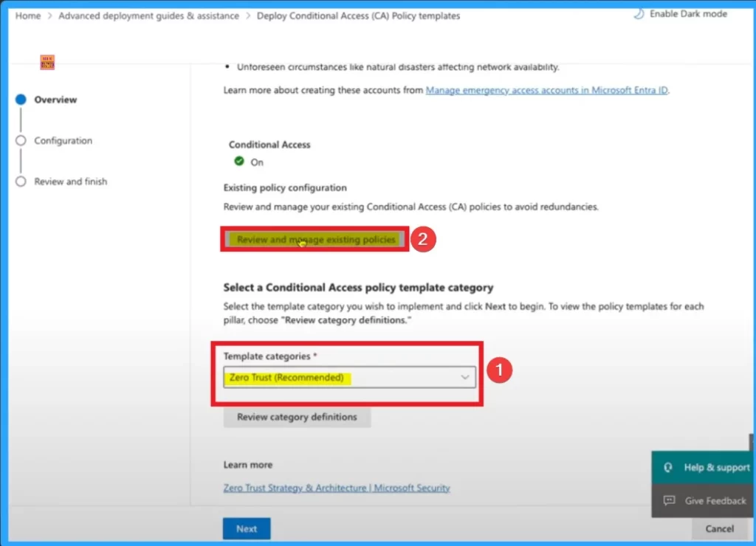Open Manage emergency access accounts link
The height and width of the screenshot is (546, 756).
click(x=547, y=90)
